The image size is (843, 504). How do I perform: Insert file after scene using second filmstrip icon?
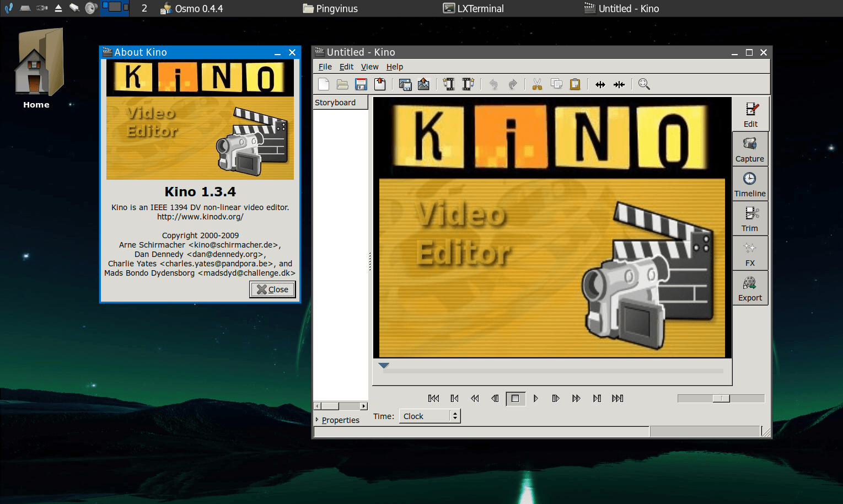point(468,84)
